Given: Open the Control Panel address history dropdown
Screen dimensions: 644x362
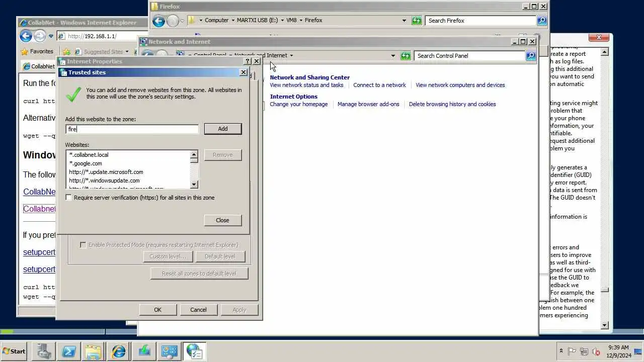Looking at the screenshot, I should (393, 56).
